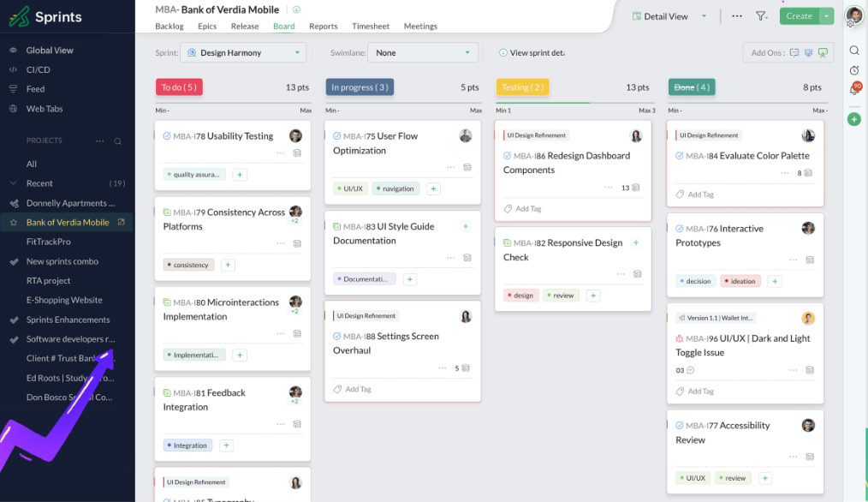Open the Sprint Design Harmony dropdown

point(243,52)
